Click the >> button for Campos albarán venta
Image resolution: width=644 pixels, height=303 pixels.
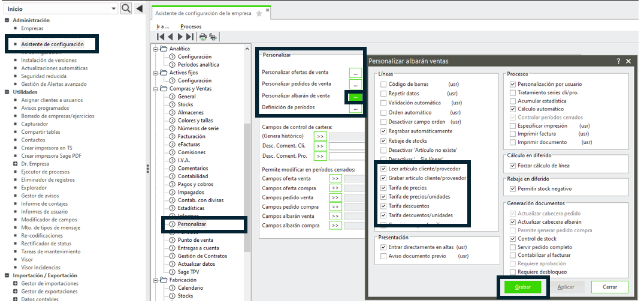coord(335,216)
